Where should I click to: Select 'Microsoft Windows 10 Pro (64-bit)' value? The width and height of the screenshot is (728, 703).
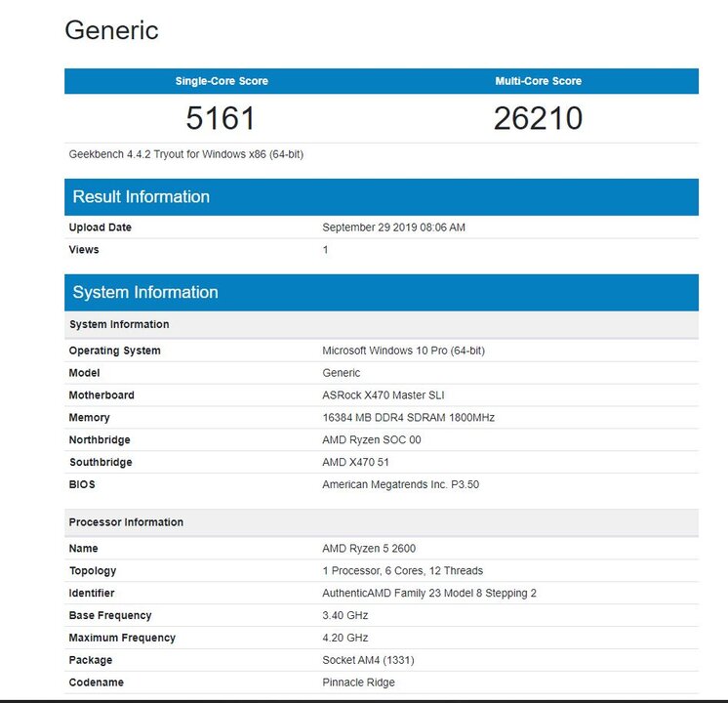[403, 351]
